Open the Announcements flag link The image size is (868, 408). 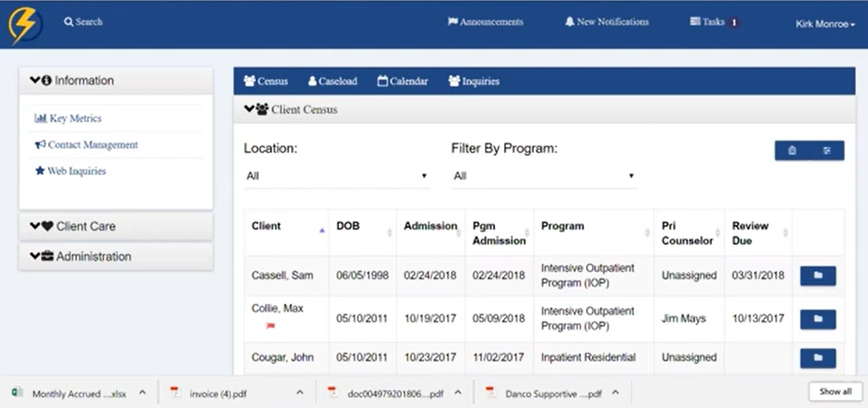point(485,22)
